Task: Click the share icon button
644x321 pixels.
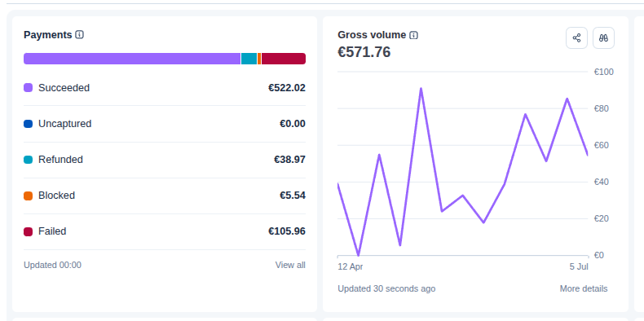Action: coord(576,37)
